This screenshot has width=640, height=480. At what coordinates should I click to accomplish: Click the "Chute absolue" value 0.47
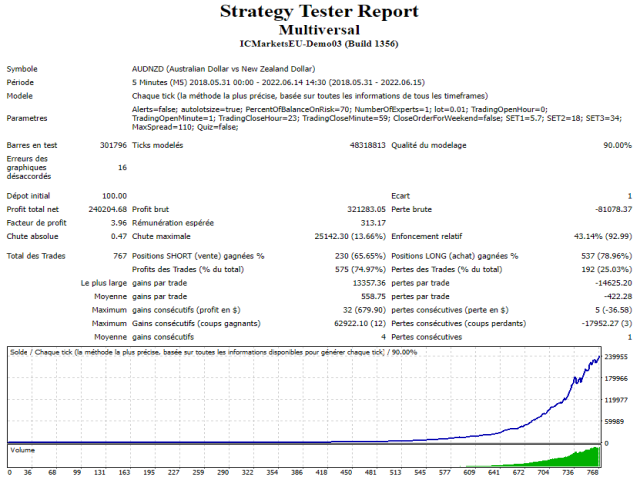pos(119,236)
